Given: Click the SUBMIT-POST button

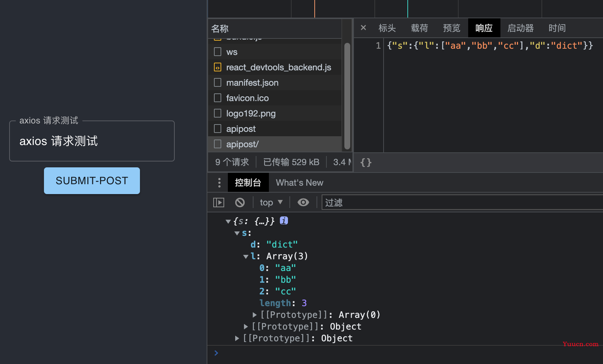Looking at the screenshot, I should [92, 181].
